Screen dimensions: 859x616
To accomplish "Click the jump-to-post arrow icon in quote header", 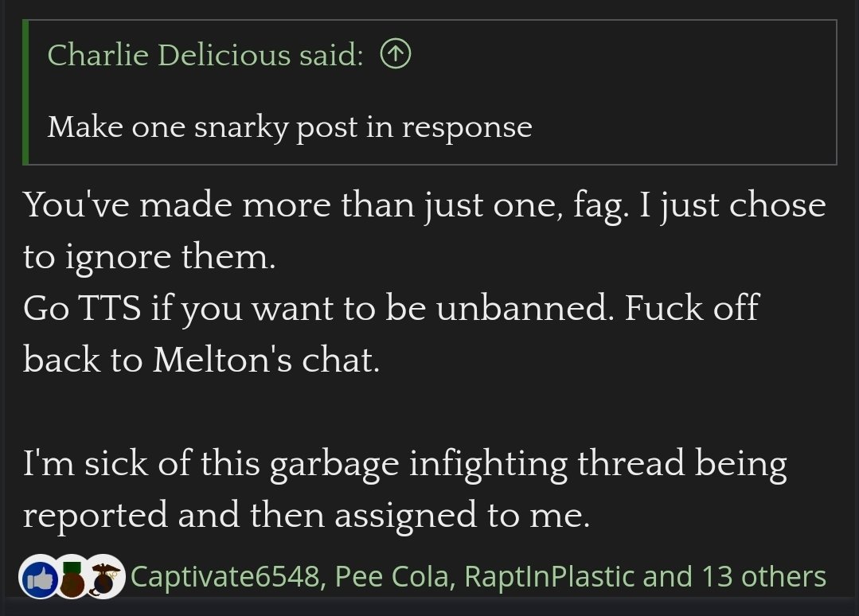I will (x=396, y=55).
